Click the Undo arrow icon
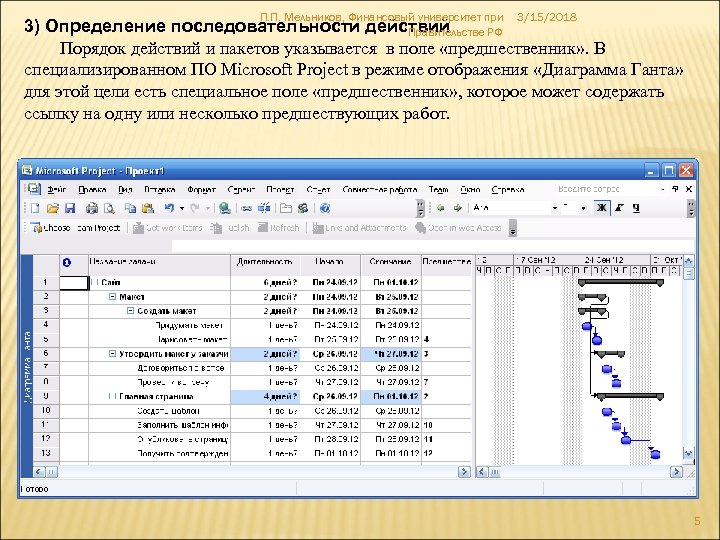This screenshot has height=540, width=720. click(x=169, y=208)
